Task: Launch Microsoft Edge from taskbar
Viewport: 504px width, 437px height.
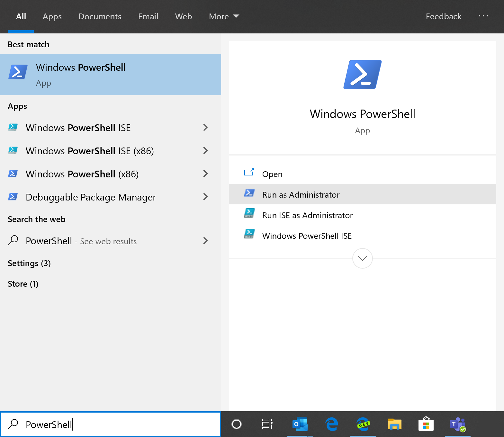Action: [x=331, y=424]
